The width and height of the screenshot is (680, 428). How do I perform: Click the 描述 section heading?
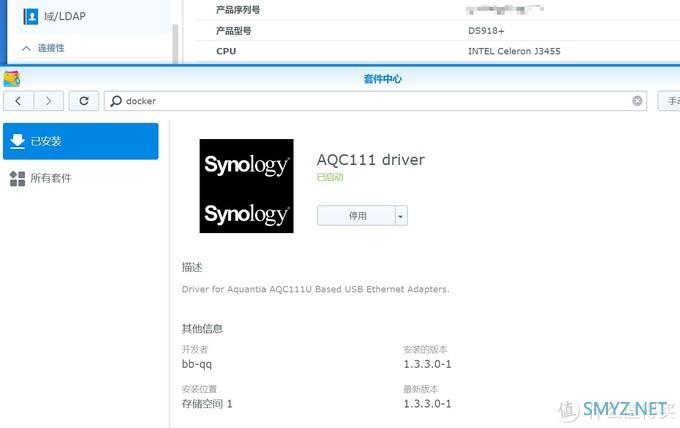click(192, 267)
